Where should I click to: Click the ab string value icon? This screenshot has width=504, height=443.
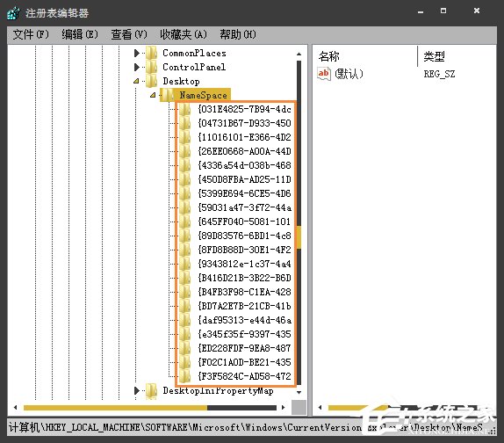click(x=324, y=74)
